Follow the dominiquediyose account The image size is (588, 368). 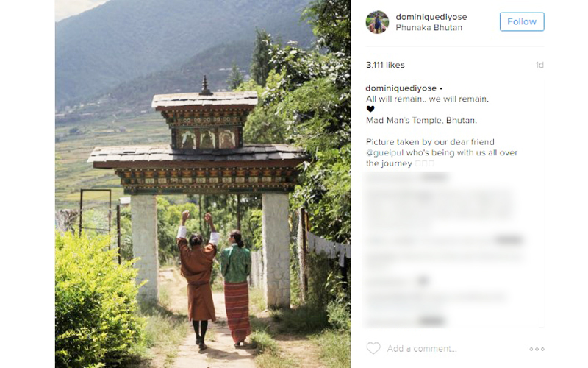(522, 22)
